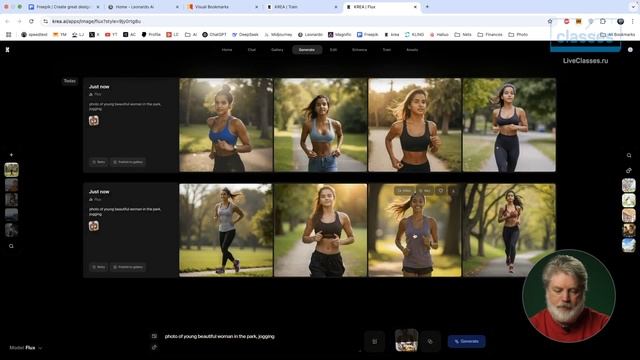Viewport: 640px width, 360px height.
Task: Click the user profile icon at top right of Krea
Action: point(630,50)
